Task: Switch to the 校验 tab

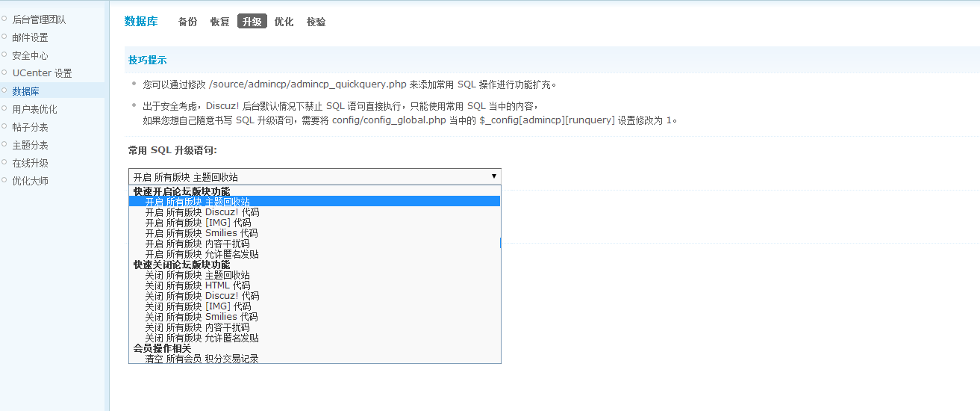Action: [316, 22]
